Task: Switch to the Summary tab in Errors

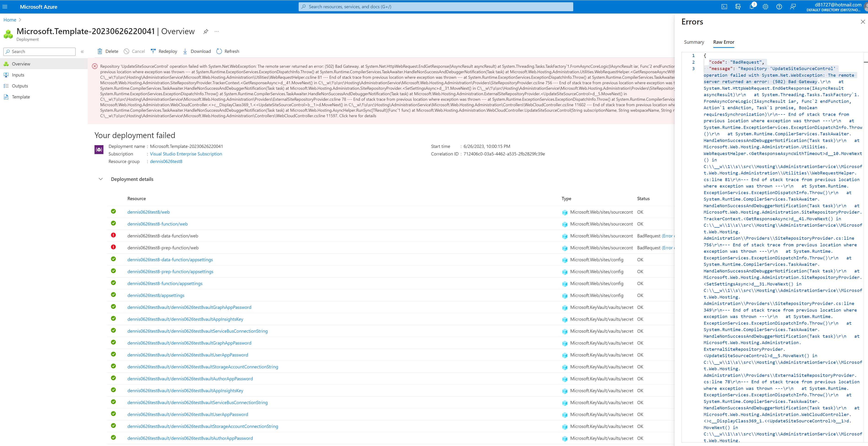Action: pos(694,42)
